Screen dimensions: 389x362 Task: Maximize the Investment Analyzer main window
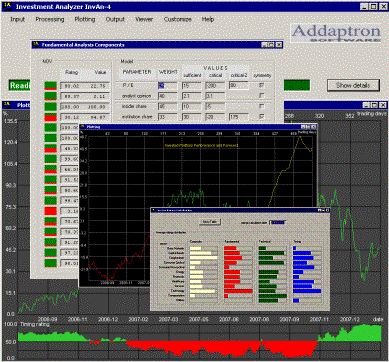(373, 6)
